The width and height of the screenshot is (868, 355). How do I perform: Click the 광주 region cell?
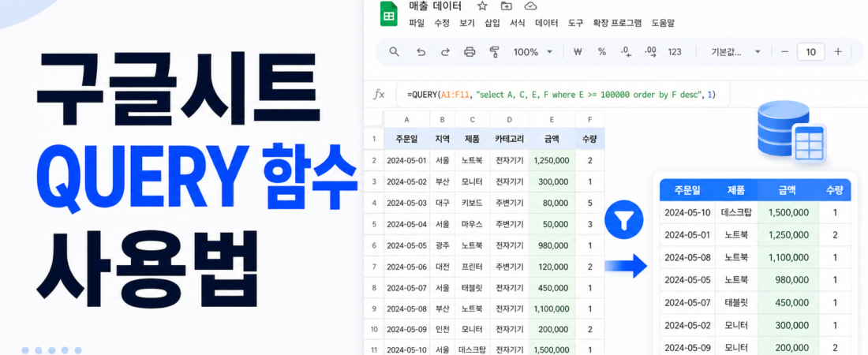[x=443, y=245]
